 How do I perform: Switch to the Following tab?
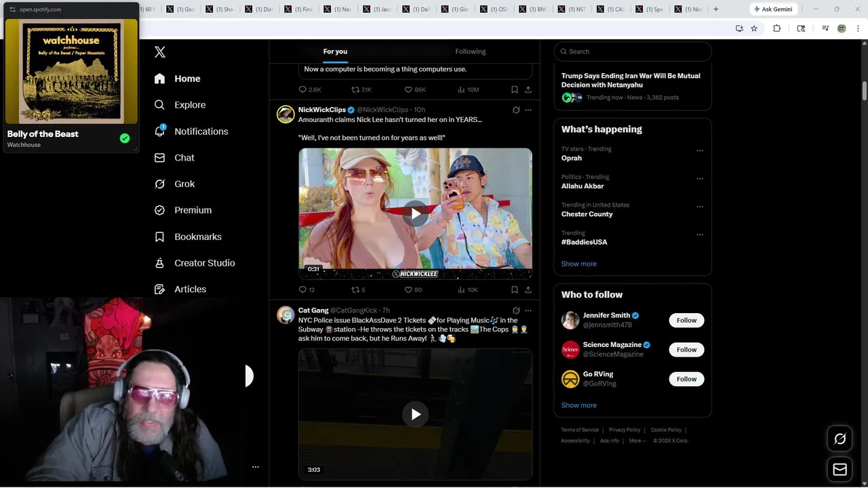471,52
